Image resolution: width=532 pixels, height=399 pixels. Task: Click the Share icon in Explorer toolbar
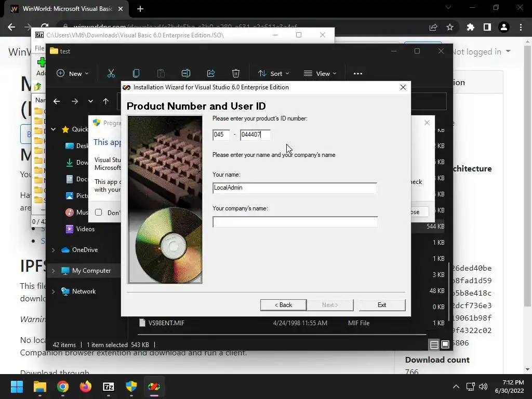[x=211, y=74]
